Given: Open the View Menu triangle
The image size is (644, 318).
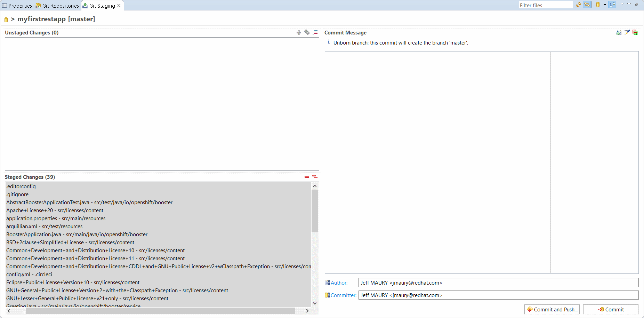Looking at the screenshot, I should point(622,4).
